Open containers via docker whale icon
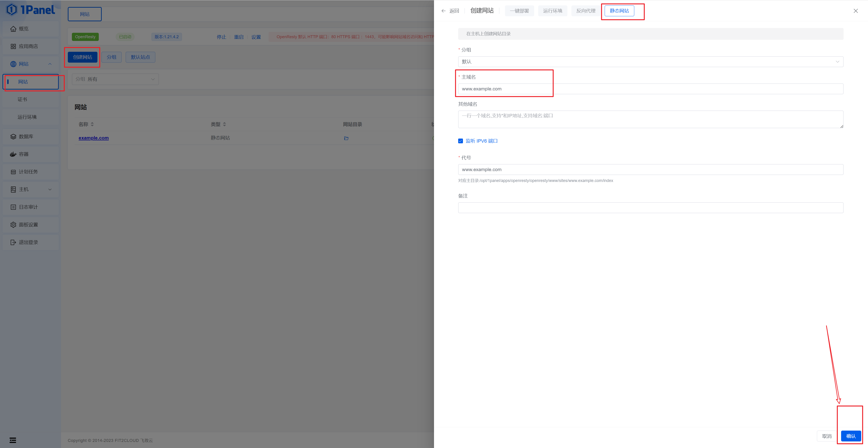 pyautogui.click(x=13, y=154)
